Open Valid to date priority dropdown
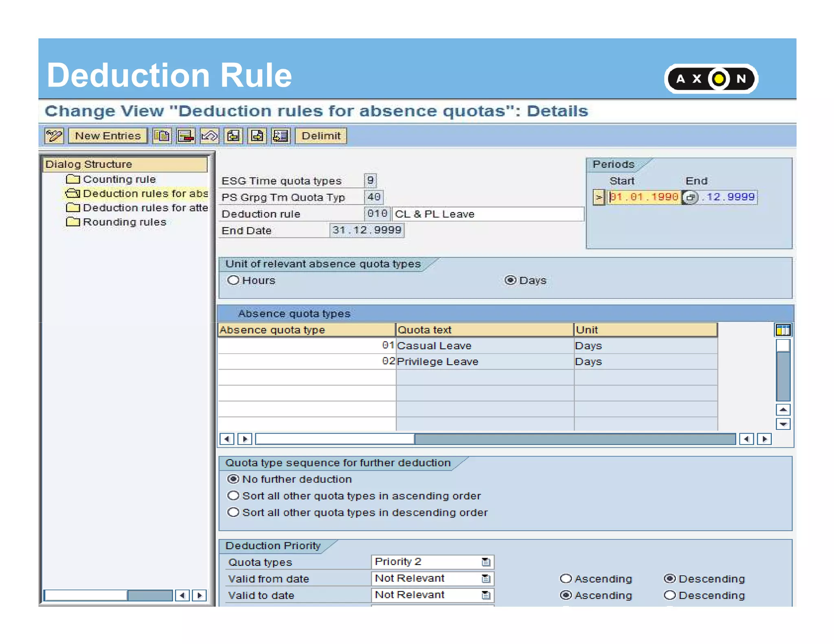Screen dimensions: 834x644 point(485,595)
